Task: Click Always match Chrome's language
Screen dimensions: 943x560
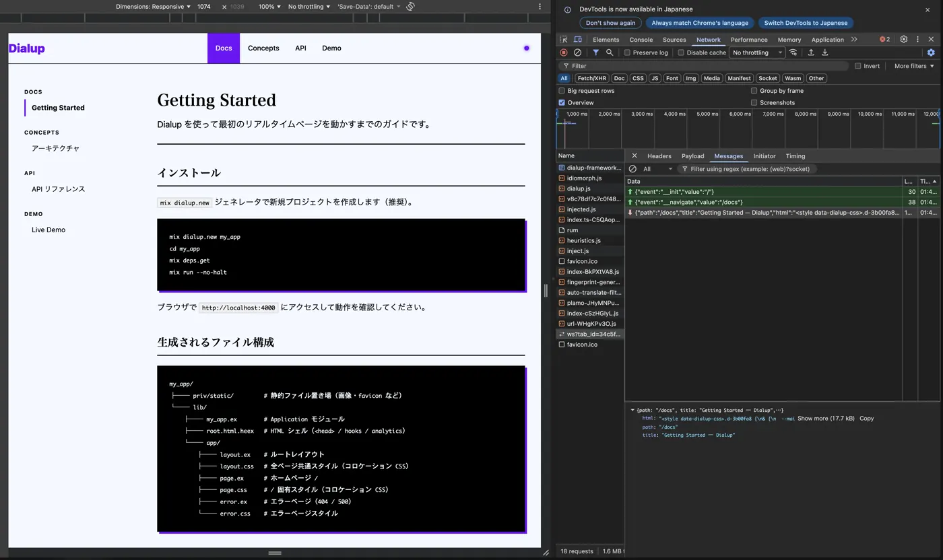Action: [700, 23]
